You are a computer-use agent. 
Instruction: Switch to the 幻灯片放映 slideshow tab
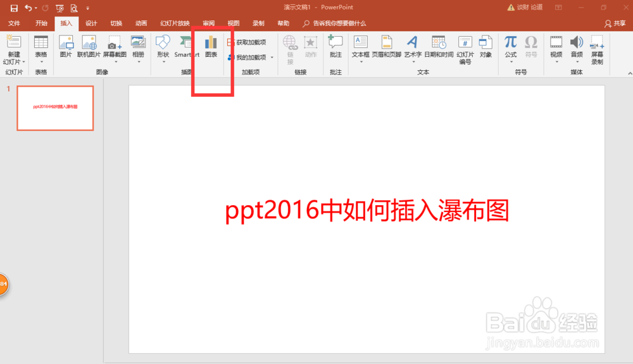point(175,23)
